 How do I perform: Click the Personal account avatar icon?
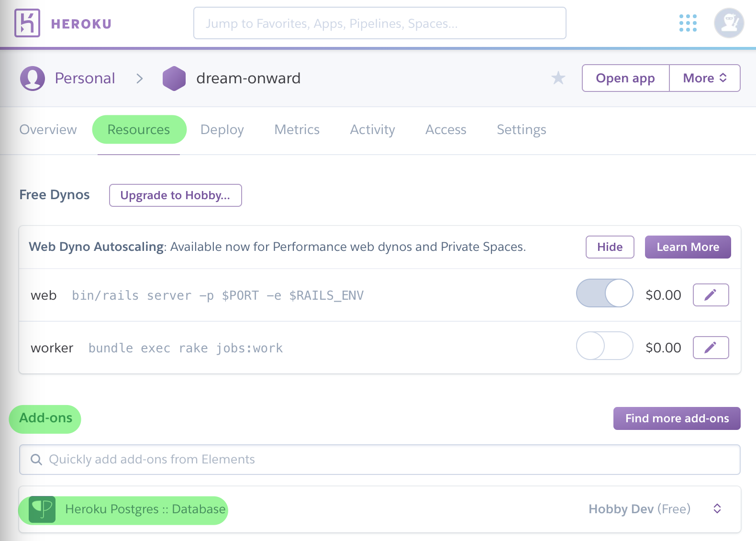pyautogui.click(x=33, y=79)
